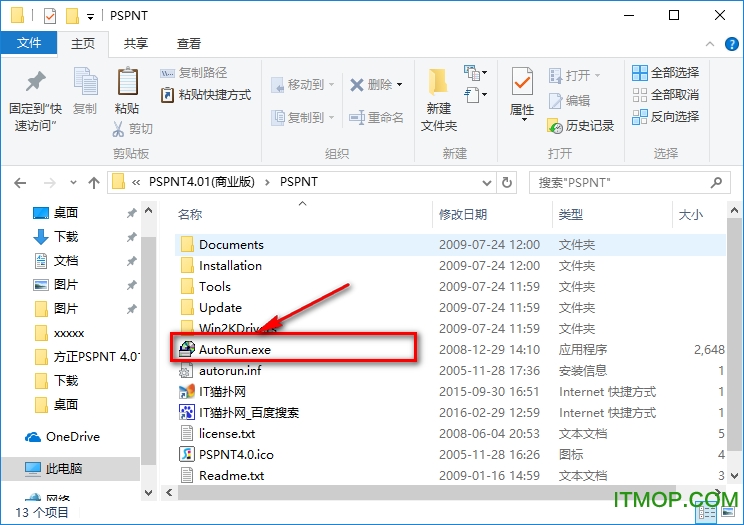
Task: Switch to the View (查看) tab
Action: coord(189,44)
